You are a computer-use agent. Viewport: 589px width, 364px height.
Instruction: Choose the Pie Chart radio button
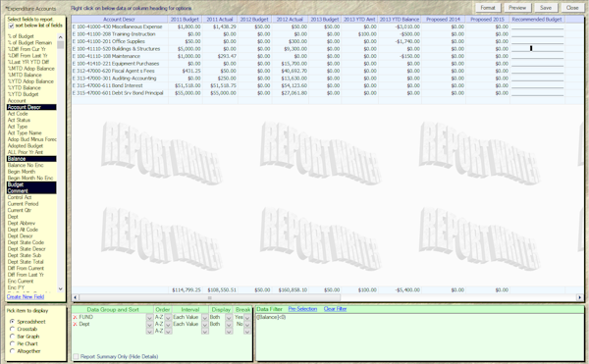coord(12,343)
